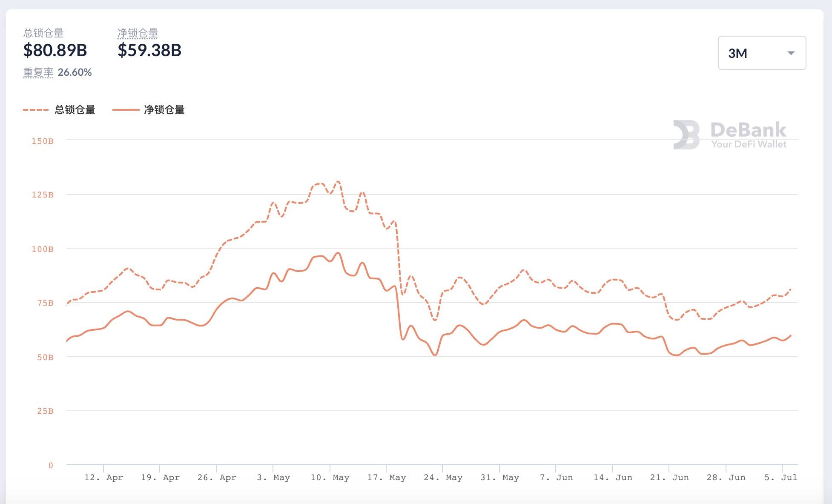Click the $80.89B total value
This screenshot has width=832, height=504.
point(55,50)
